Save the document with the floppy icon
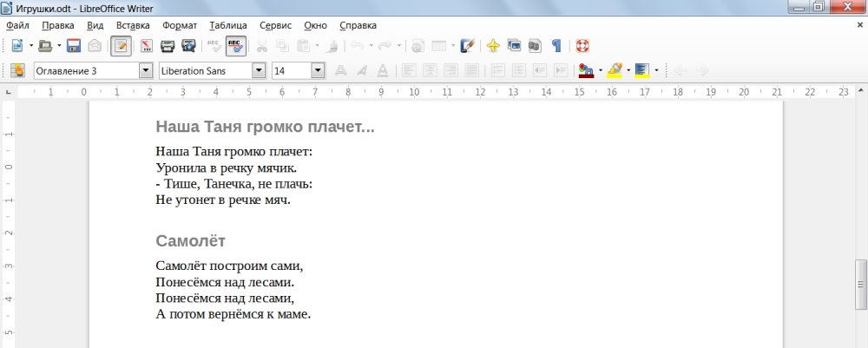 coord(74,46)
